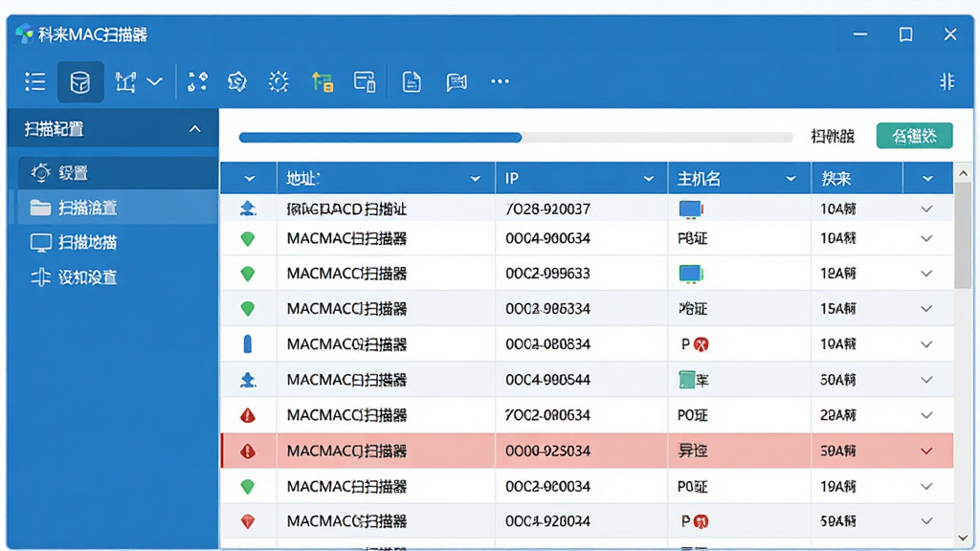Click the yellow-green hierarchy tree toolbar icon
Image resolution: width=980 pixels, height=551 pixels.
[323, 82]
